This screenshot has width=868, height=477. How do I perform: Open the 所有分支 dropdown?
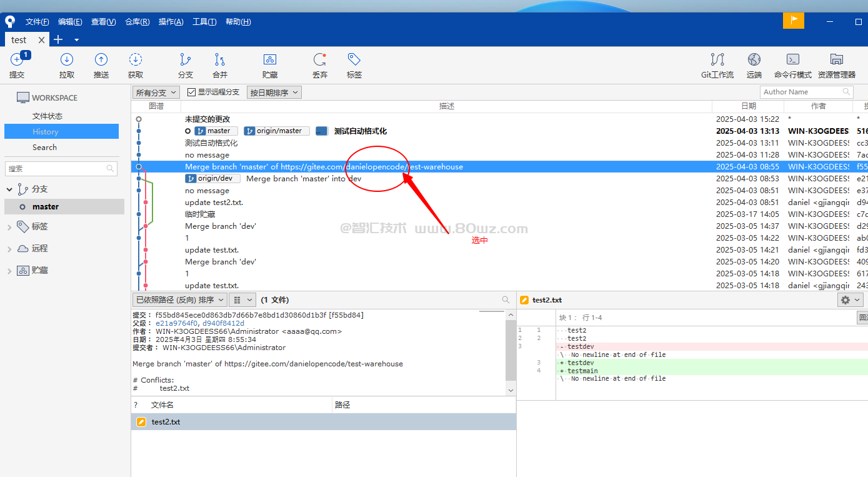click(x=156, y=92)
